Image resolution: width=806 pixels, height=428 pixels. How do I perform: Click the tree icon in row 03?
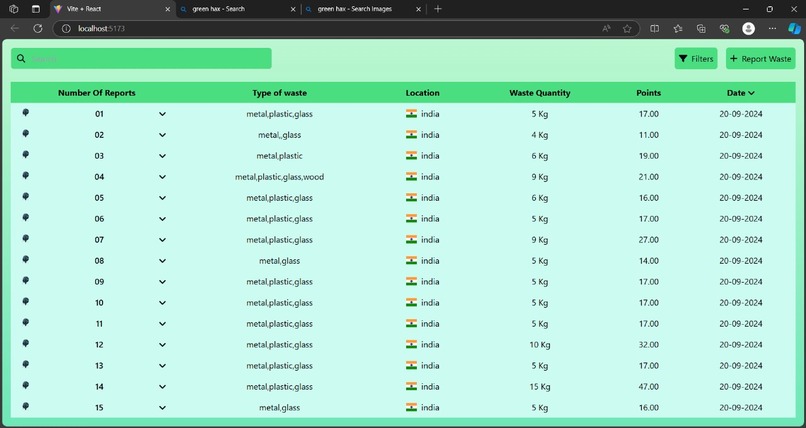click(26, 155)
